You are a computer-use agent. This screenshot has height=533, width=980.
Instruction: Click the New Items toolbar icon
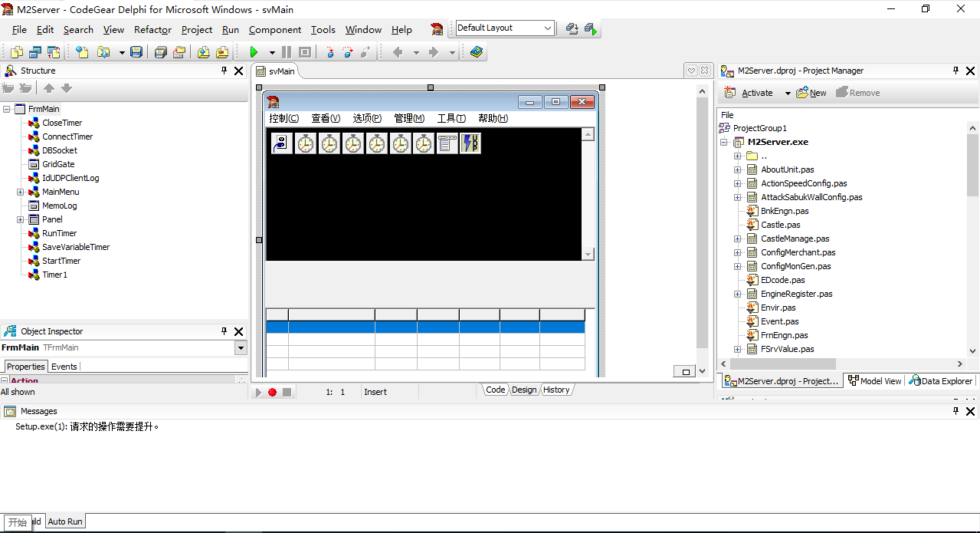[x=82, y=52]
